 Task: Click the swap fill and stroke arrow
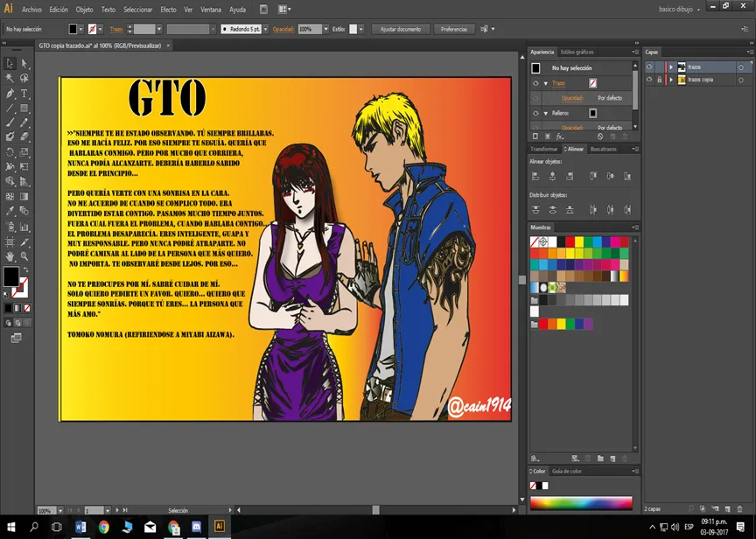[26, 270]
